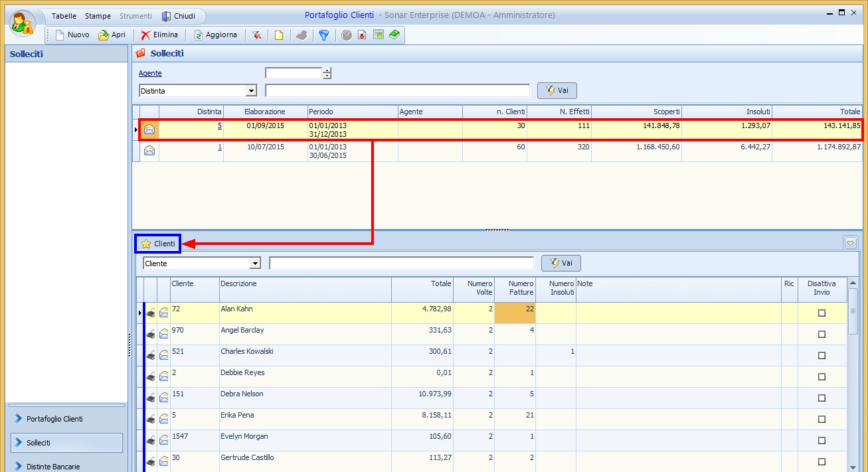Click the envelope icon for distinta 1
The image size is (868, 472).
pos(149,151)
